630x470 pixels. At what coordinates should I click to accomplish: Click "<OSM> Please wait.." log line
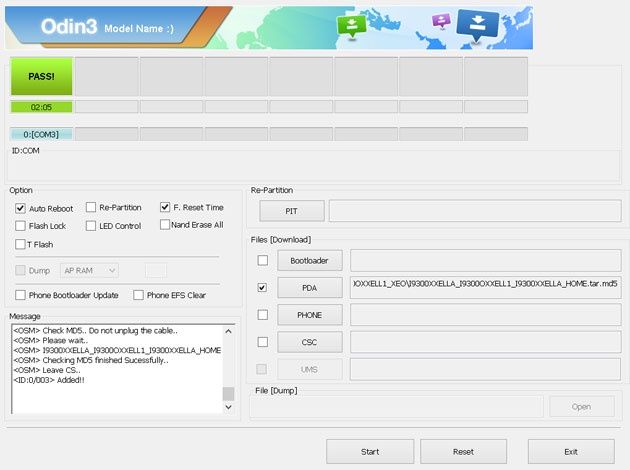tap(51, 341)
